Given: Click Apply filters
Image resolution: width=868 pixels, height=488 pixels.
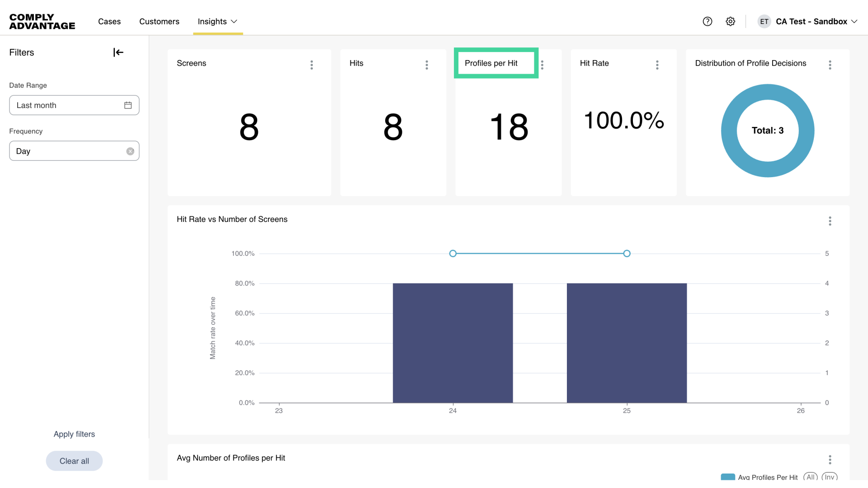Looking at the screenshot, I should coord(74,434).
